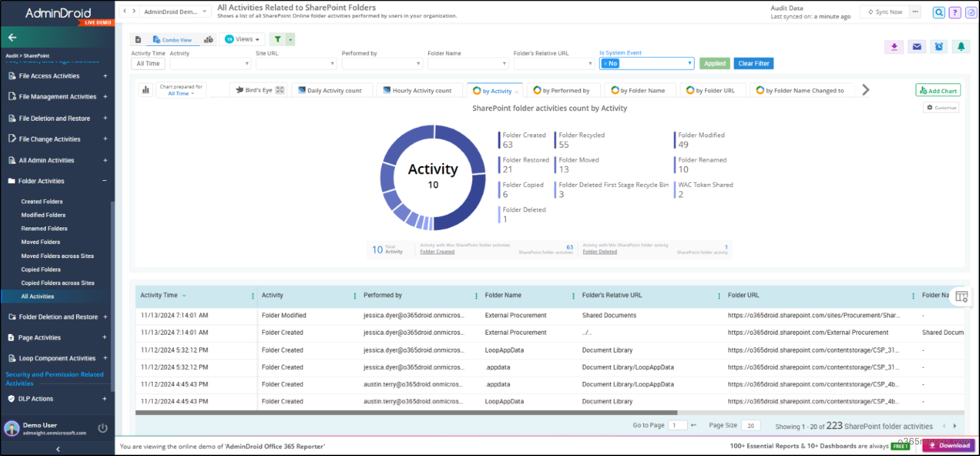Click the Folder Modified legend entry

tap(700, 140)
